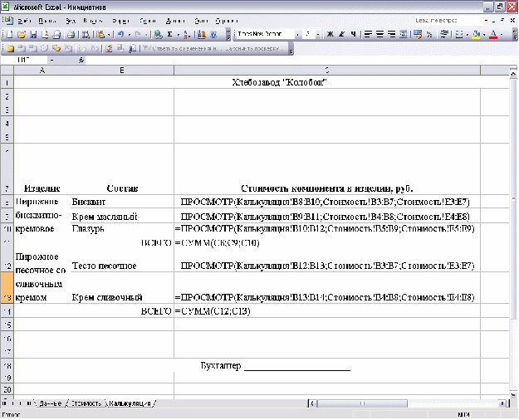Apply Borders icon

[x=459, y=34]
